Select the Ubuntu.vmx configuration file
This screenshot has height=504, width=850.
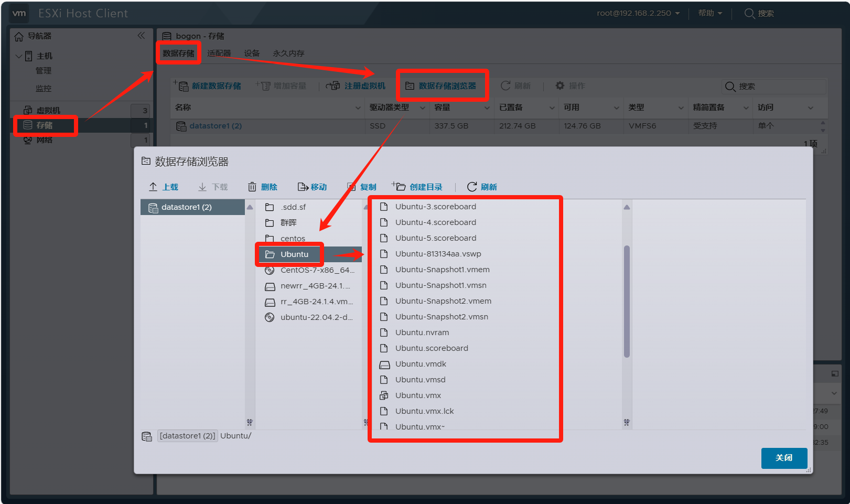[418, 395]
